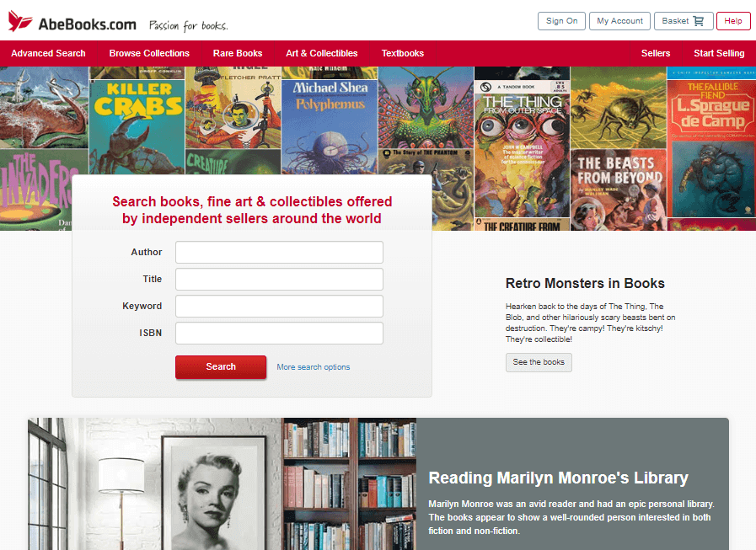Click the ISBN input field

point(279,334)
